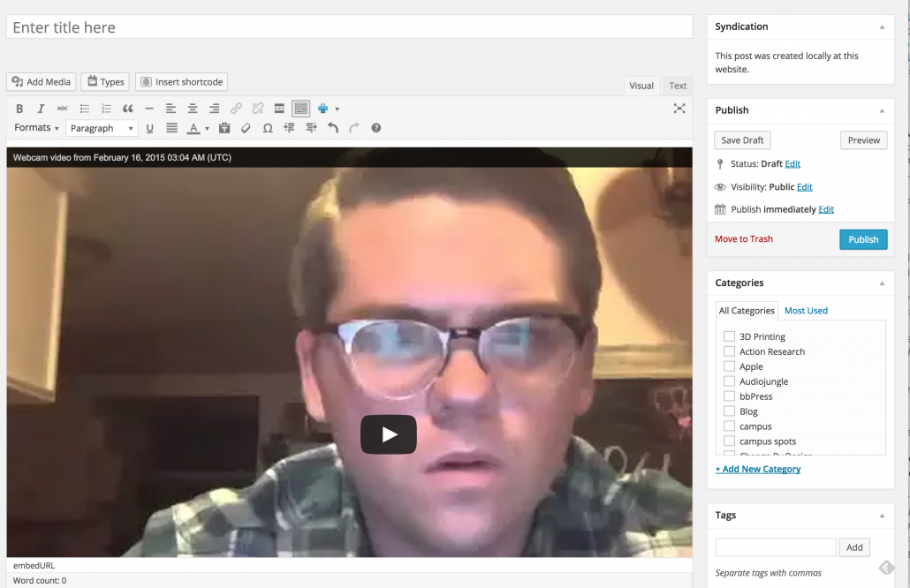
Task: Edit the post visibility
Action: point(804,186)
